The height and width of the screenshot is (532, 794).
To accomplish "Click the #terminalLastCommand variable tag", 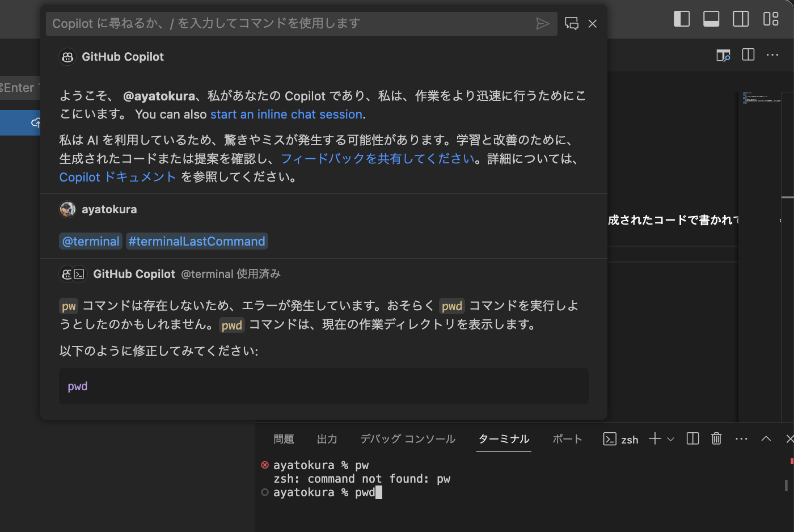I will (197, 241).
